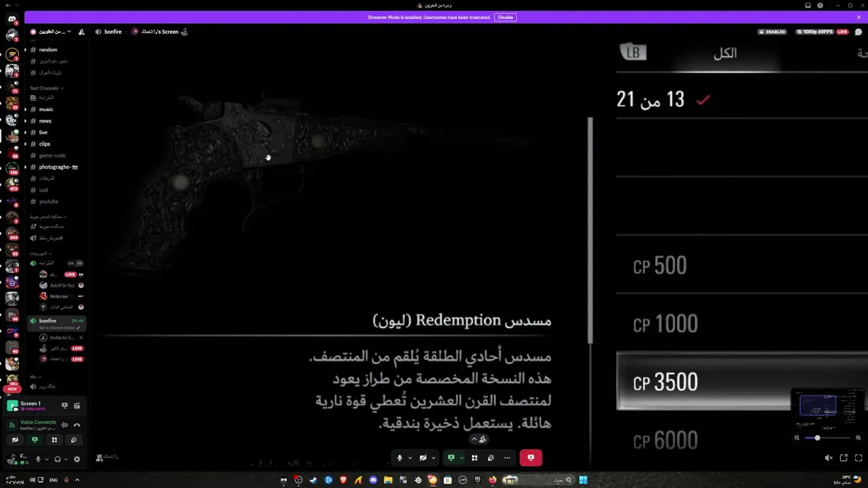This screenshot has width=868, height=488.
Task: Zoom out the stream with minus magnifier
Action: click(797, 438)
